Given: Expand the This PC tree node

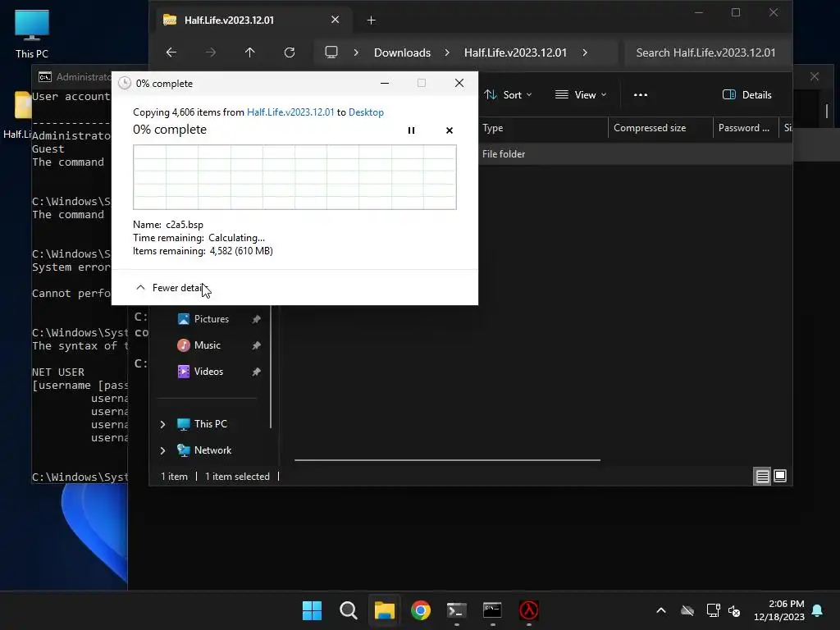Looking at the screenshot, I should (163, 424).
